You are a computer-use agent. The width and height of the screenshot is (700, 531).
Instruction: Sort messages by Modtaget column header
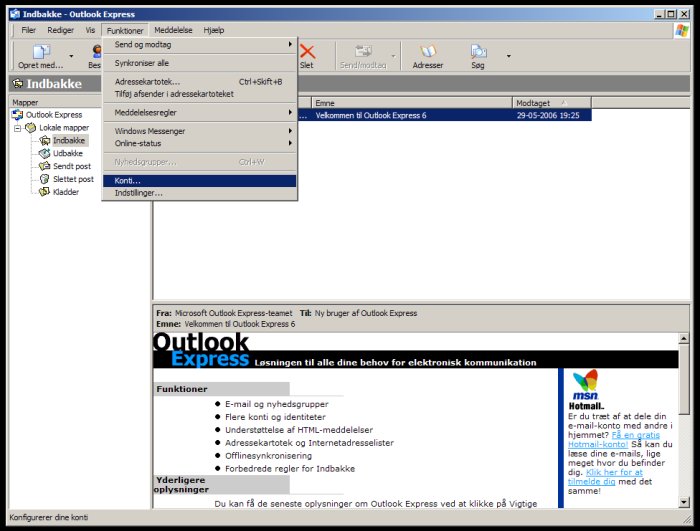pyautogui.click(x=550, y=103)
